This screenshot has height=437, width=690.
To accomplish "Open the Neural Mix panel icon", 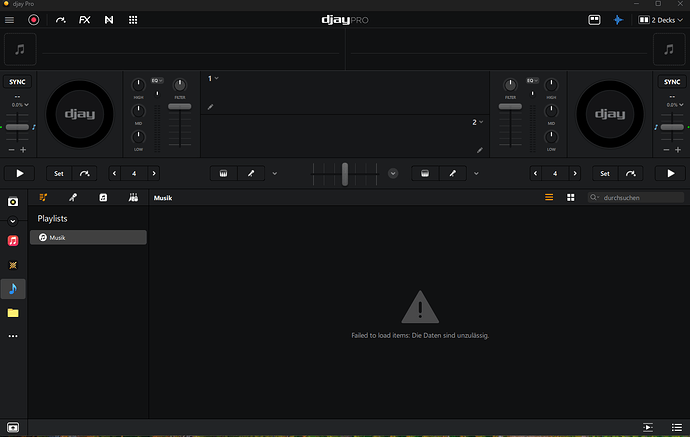I will pos(109,20).
